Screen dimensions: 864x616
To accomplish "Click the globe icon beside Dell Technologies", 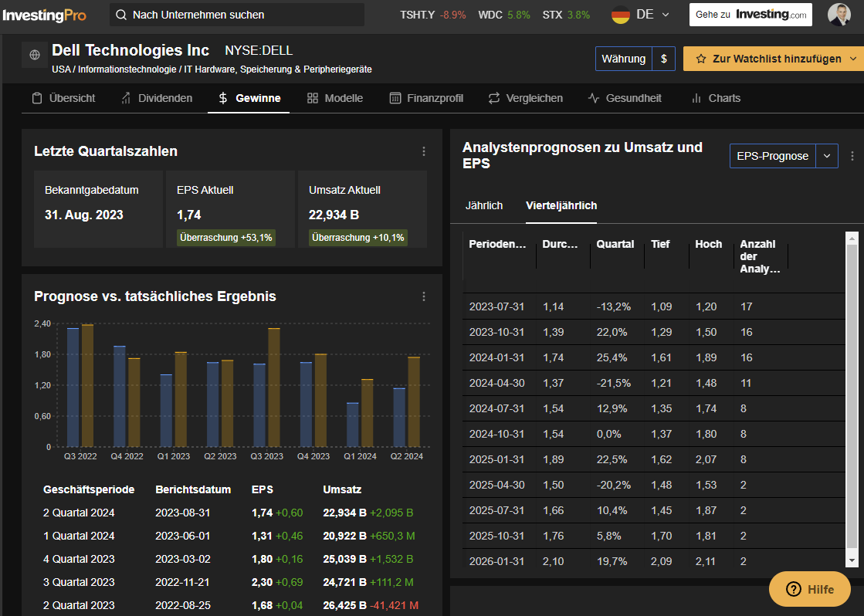I will (x=35, y=55).
